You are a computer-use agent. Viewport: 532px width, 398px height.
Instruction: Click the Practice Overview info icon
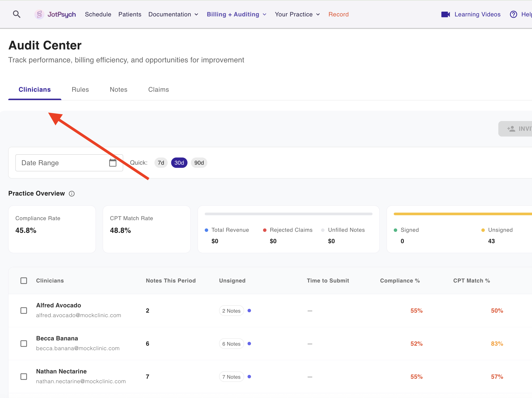pyautogui.click(x=72, y=194)
